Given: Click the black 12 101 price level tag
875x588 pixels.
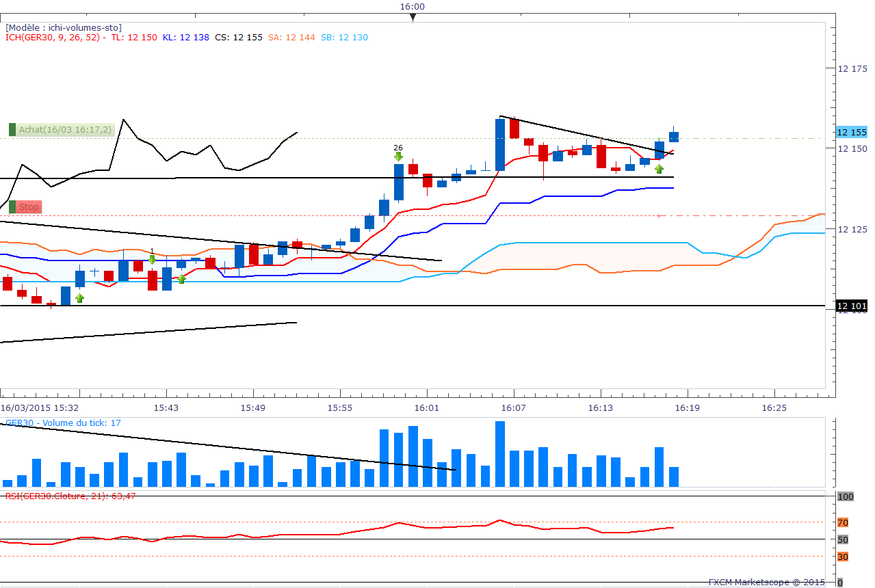Looking at the screenshot, I should point(852,306).
